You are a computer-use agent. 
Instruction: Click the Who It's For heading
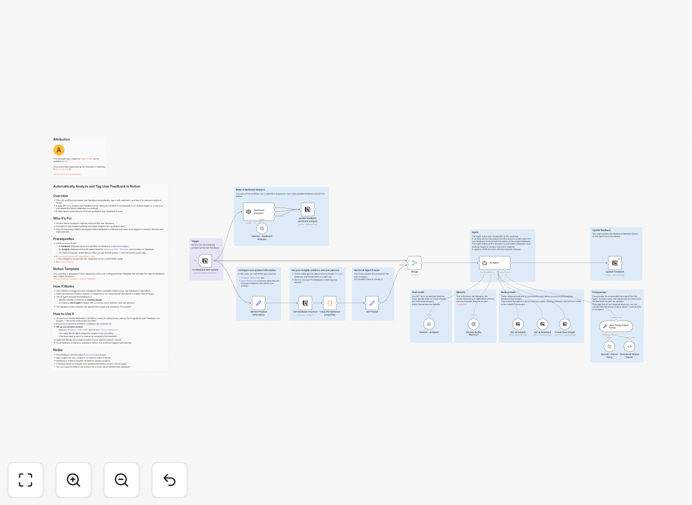62,218
